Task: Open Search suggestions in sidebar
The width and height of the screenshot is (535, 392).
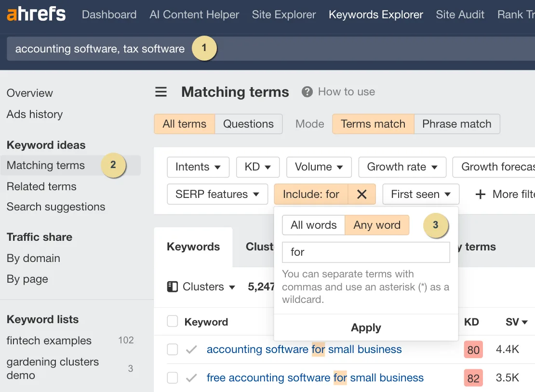Action: [55, 207]
